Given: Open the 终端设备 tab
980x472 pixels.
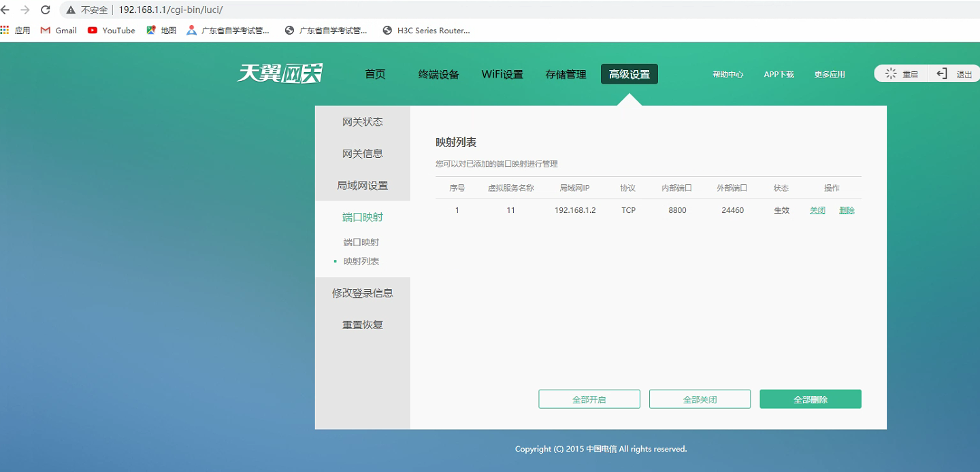Looking at the screenshot, I should (439, 74).
